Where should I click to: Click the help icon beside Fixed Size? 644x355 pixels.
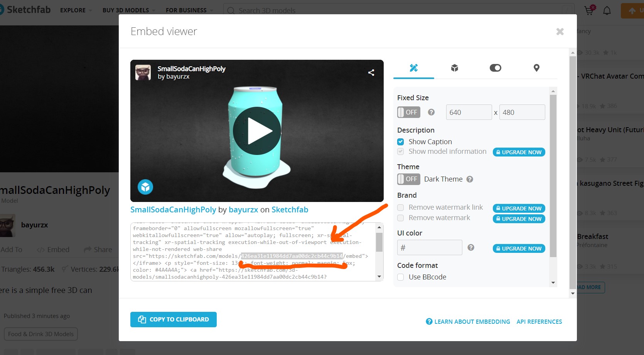click(x=431, y=112)
